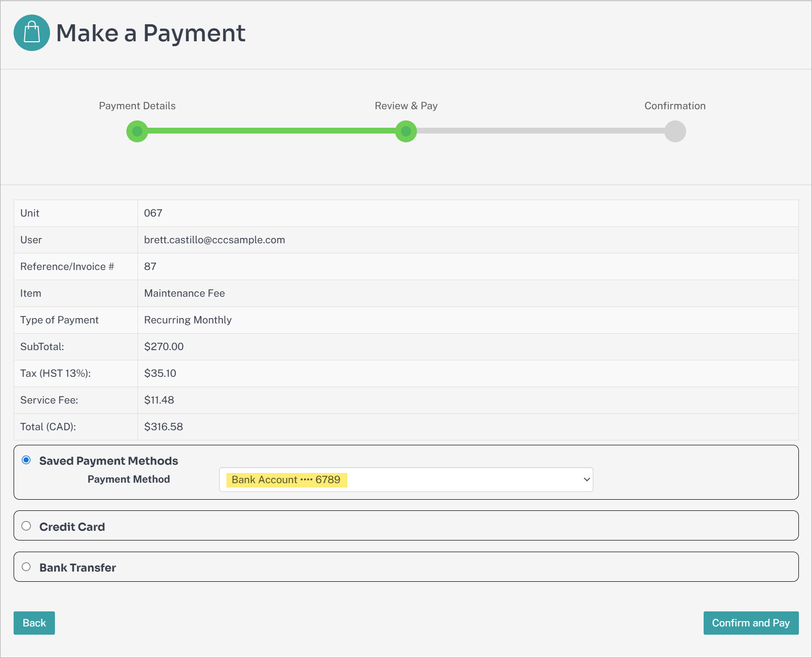Click the Confirmation step circle
812x658 pixels.
pyautogui.click(x=675, y=131)
